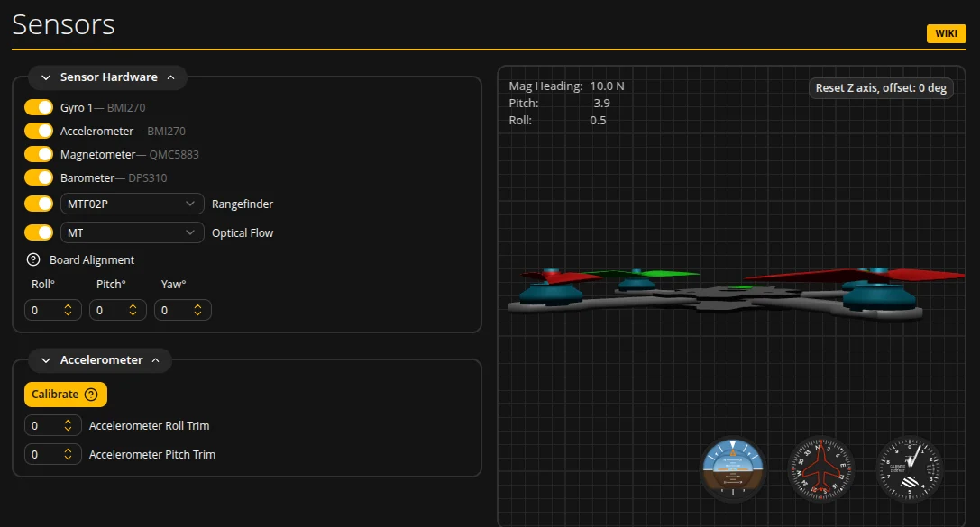Click the Accelerometer Roll Trim stepper arrows
This screenshot has height=527, width=980.
[69, 426]
